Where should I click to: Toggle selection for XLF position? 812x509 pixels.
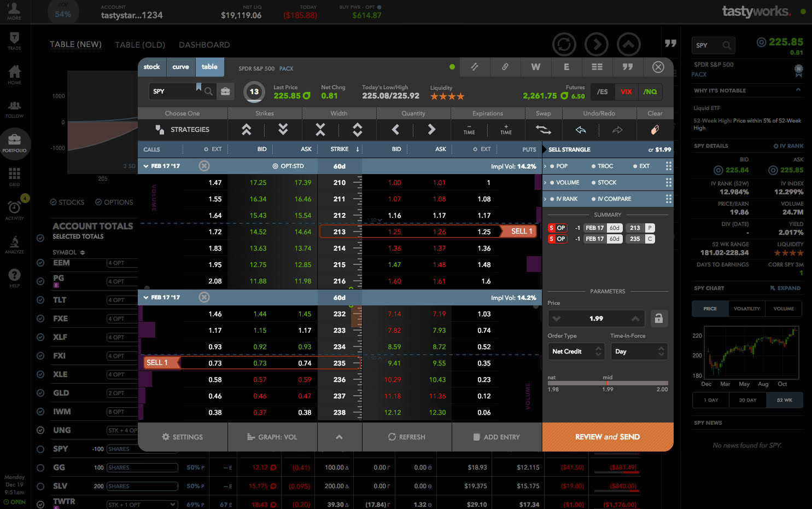(40, 337)
